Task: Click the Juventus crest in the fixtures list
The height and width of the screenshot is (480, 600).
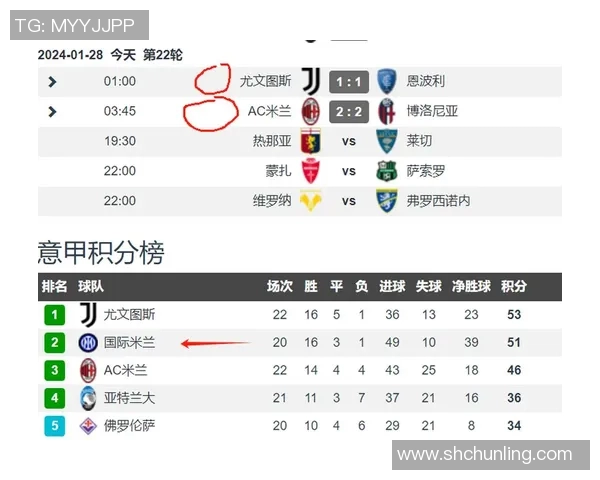Action: pos(311,81)
